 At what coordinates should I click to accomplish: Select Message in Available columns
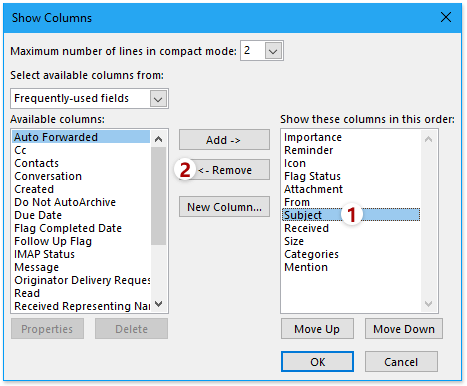81,267
